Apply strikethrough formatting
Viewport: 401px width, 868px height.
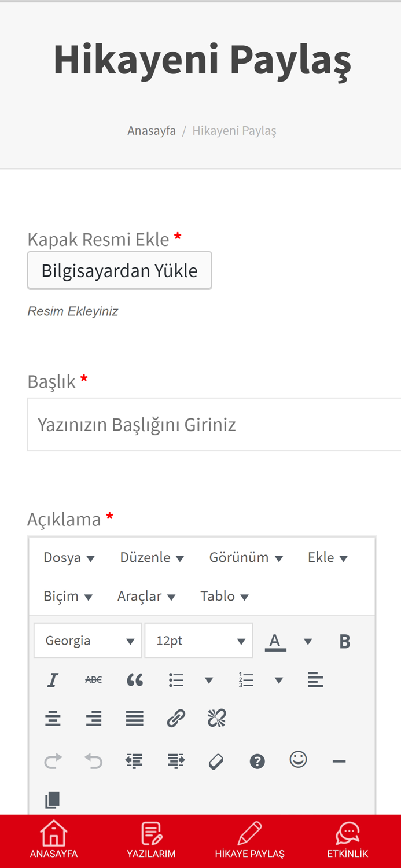(x=94, y=679)
